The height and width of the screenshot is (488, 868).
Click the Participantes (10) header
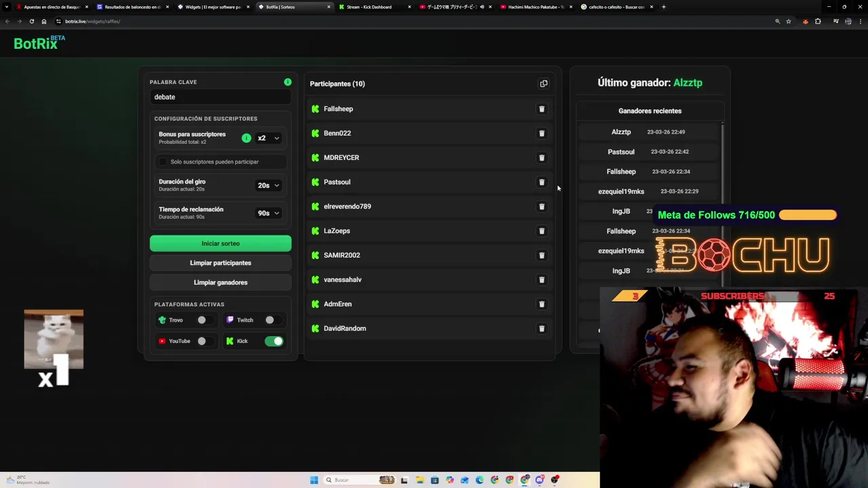coord(337,84)
